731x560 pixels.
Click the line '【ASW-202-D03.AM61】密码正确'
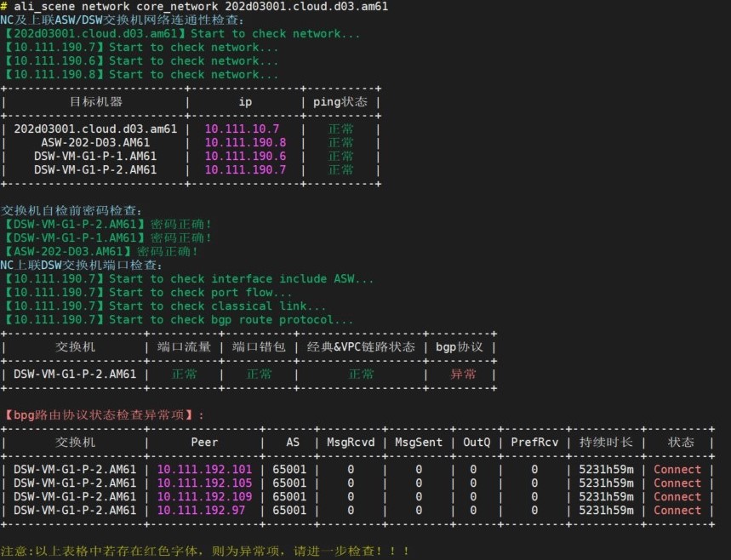click(100, 251)
